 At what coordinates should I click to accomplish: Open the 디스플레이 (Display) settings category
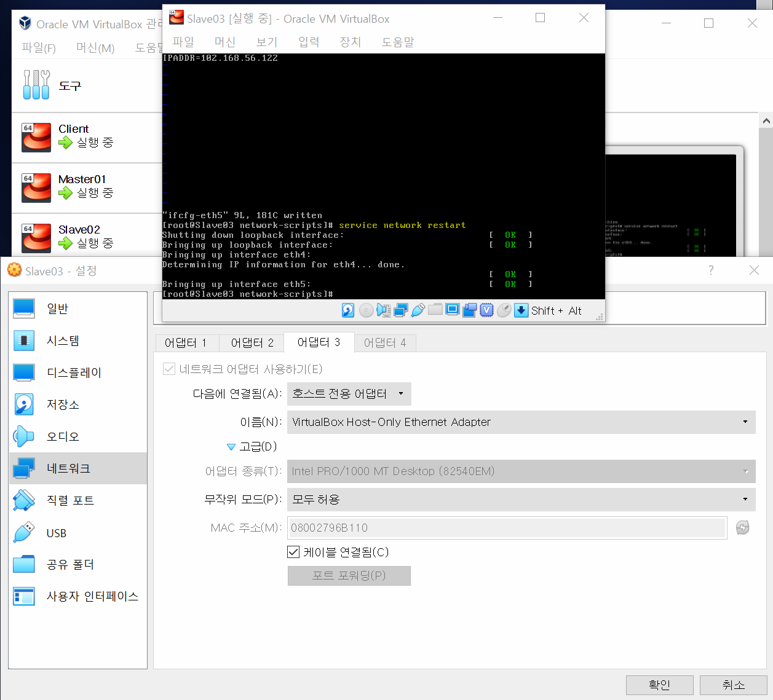click(x=78, y=372)
